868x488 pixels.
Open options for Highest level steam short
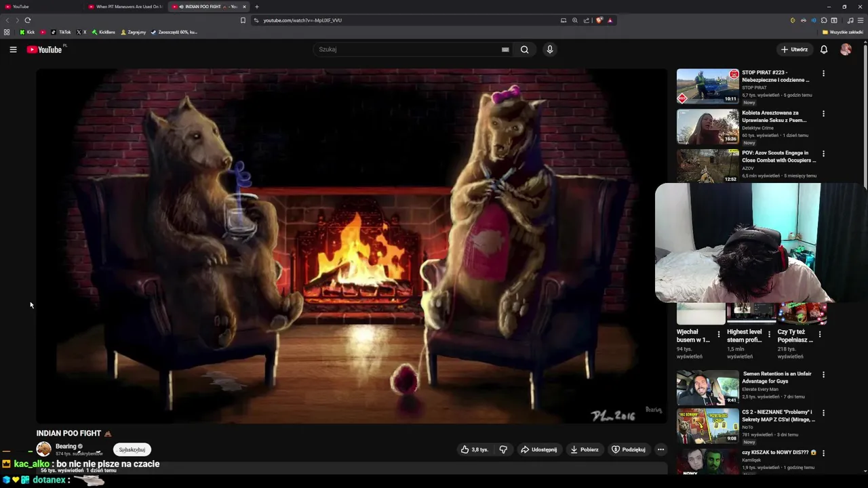tap(769, 334)
